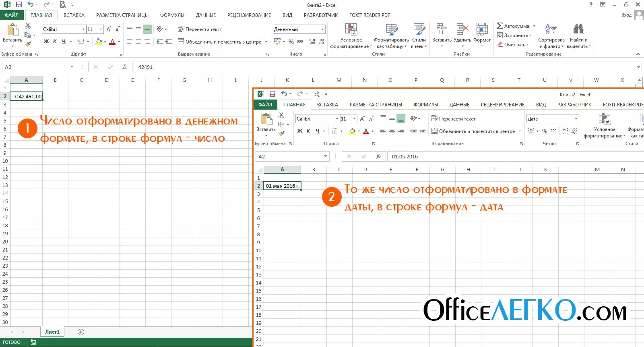Select cell with € 42 491,00
644x347 pixels.
pos(26,96)
